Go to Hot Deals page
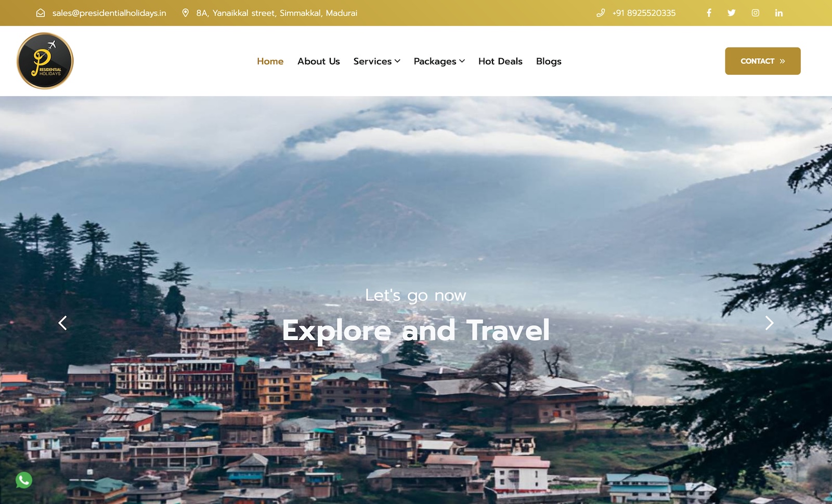 [500, 61]
